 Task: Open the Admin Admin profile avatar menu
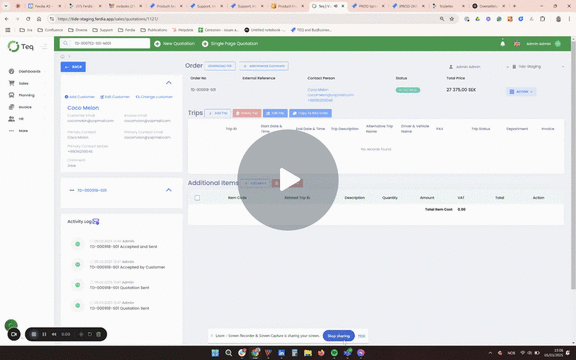558,44
